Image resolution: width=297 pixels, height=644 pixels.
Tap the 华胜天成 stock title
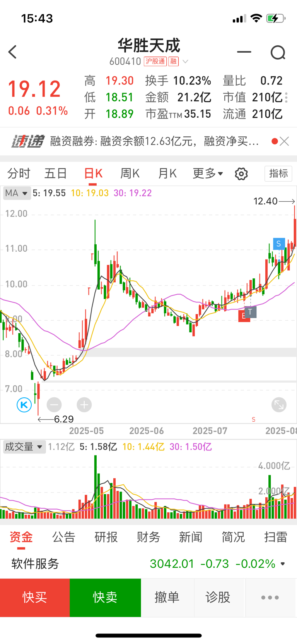pyautogui.click(x=149, y=46)
